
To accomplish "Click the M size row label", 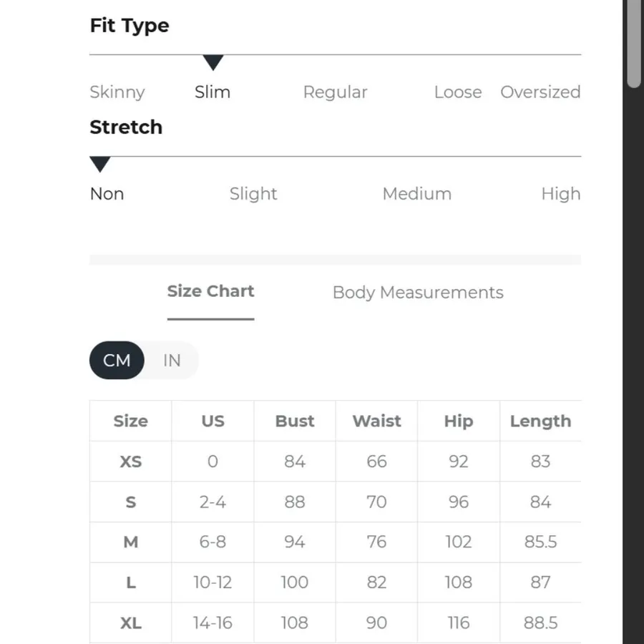I will (x=131, y=542).
